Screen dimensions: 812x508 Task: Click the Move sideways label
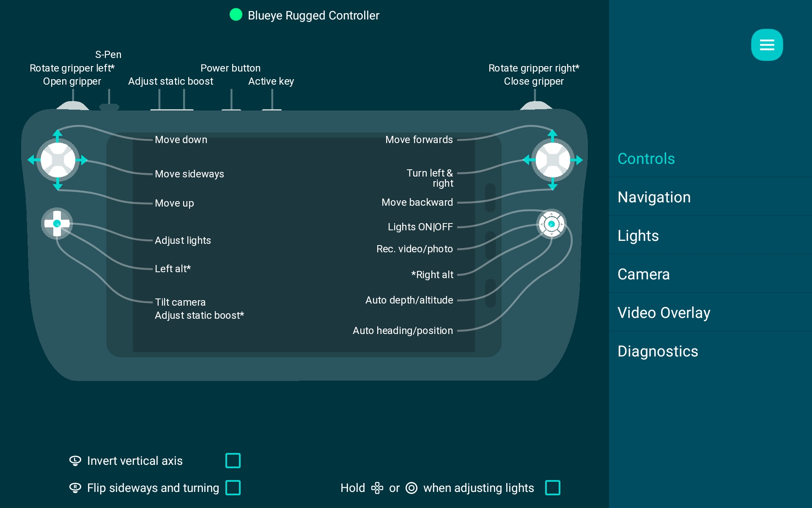point(189,174)
